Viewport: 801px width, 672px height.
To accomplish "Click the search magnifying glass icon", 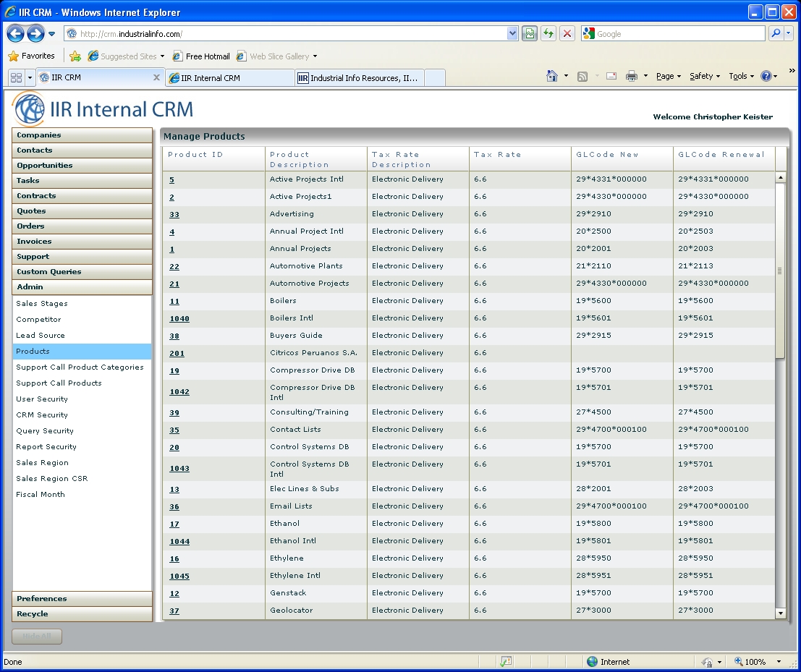I will (776, 33).
